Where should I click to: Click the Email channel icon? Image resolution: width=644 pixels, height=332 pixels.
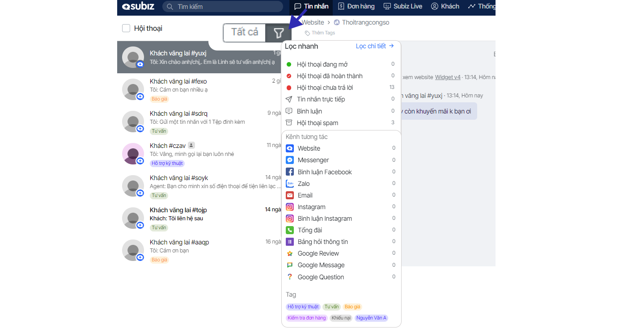click(290, 195)
